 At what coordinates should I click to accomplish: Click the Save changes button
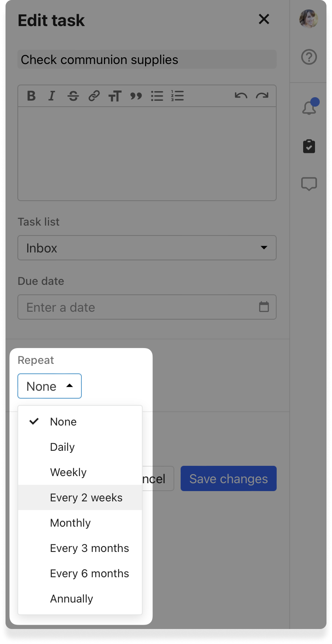coord(228,478)
